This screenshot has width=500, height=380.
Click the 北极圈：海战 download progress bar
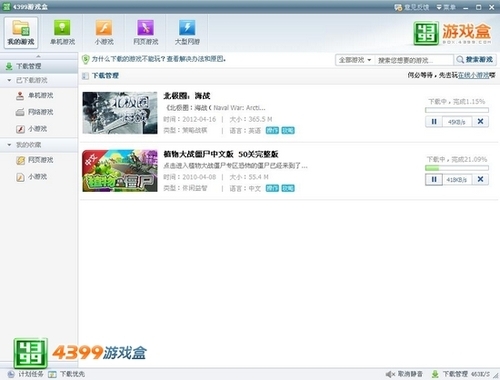pyautogui.click(x=457, y=110)
